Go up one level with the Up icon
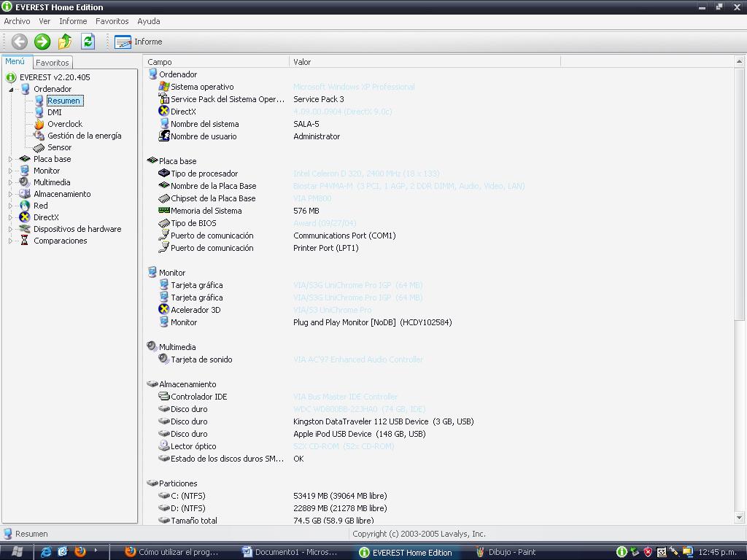 point(65,42)
